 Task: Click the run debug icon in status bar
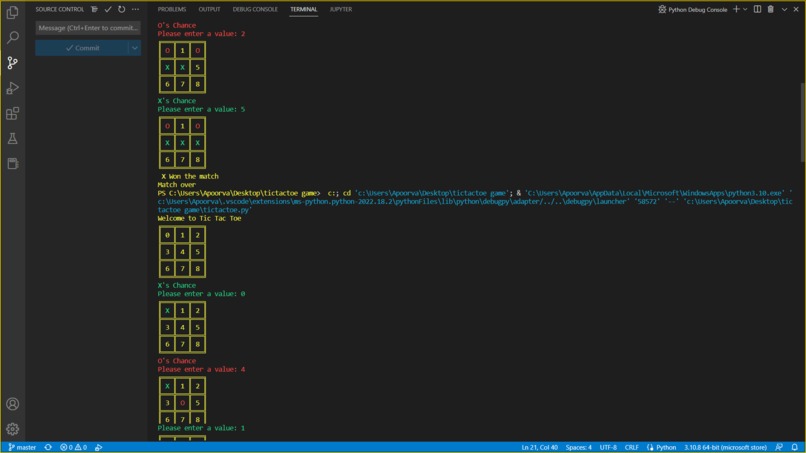pyautogui.click(x=99, y=447)
